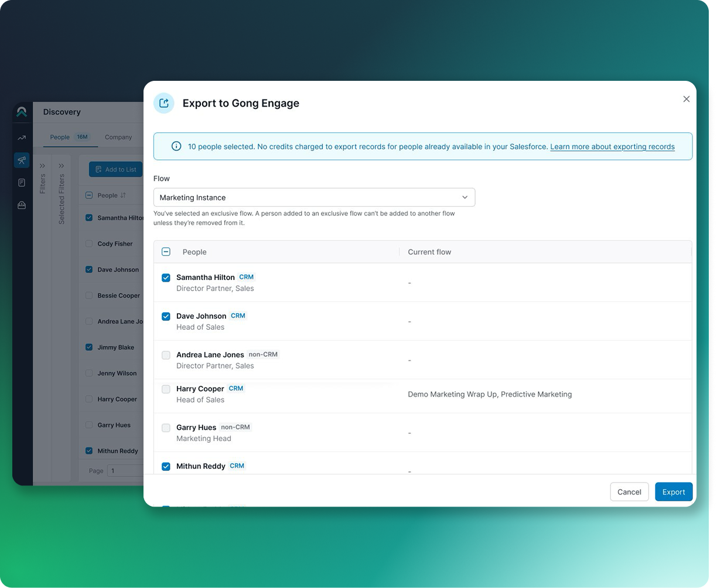717x588 pixels.
Task: Click Demo Marketing Wrap Up, Predictive Marketing cell
Action: coord(490,394)
